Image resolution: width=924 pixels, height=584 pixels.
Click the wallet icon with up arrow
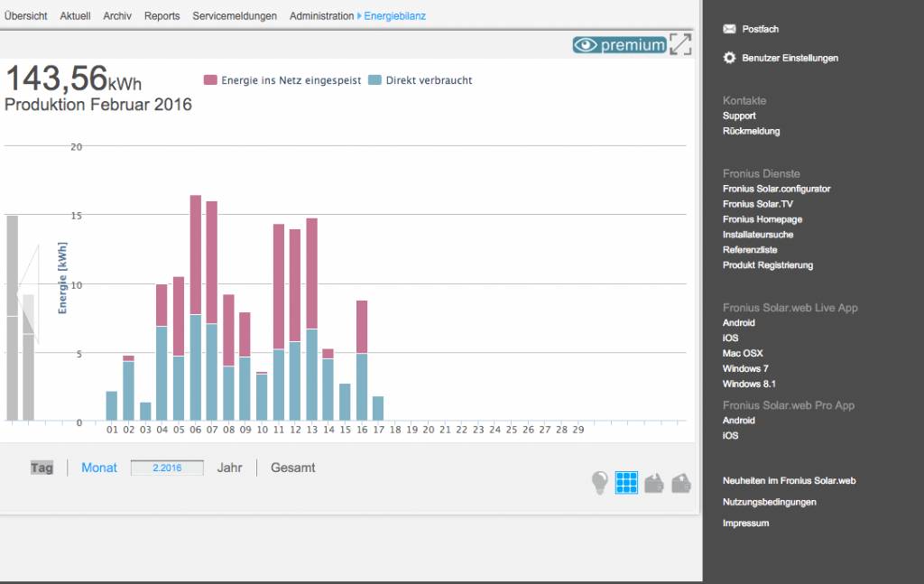[681, 484]
